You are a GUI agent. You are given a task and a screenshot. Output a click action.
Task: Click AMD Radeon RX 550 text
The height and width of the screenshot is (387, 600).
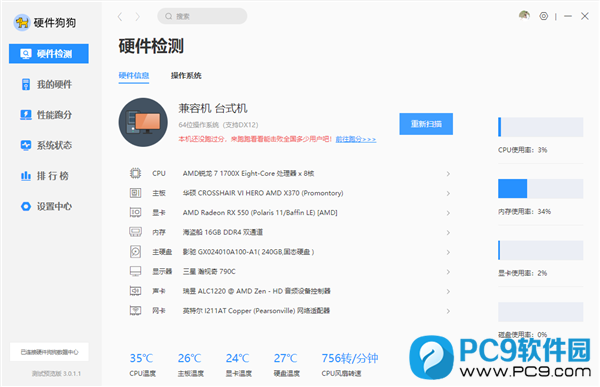pyautogui.click(x=260, y=212)
